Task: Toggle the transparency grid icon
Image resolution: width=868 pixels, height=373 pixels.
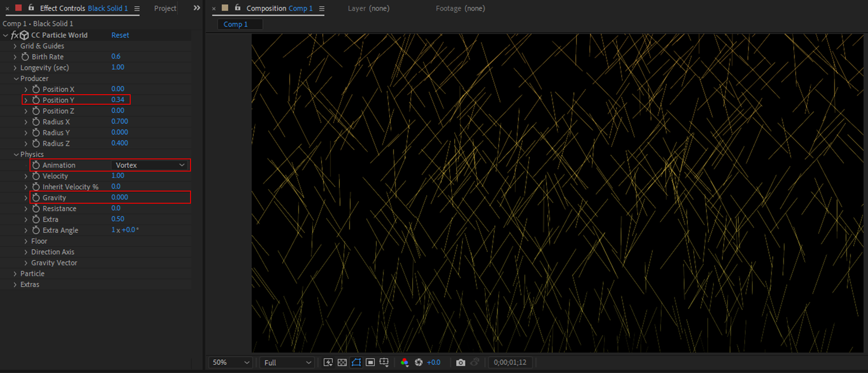Action: pyautogui.click(x=342, y=362)
